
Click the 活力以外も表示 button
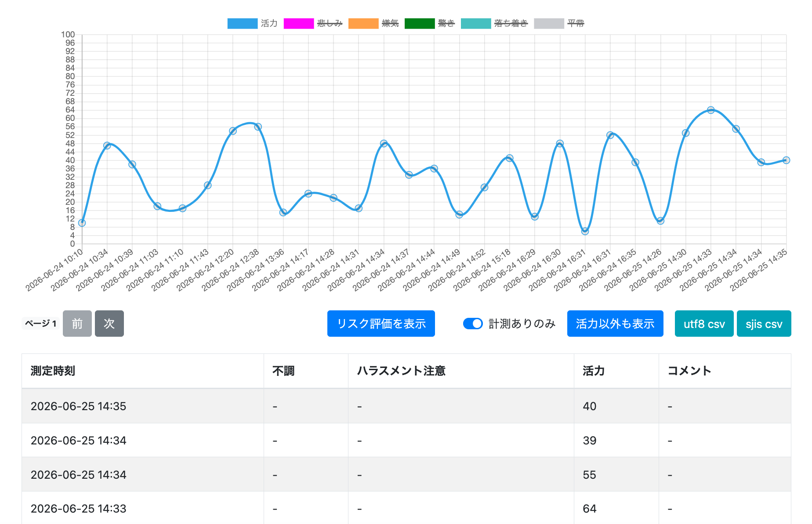(615, 324)
